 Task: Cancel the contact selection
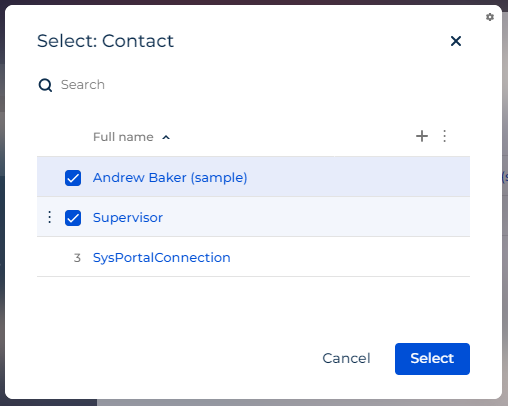click(x=346, y=358)
